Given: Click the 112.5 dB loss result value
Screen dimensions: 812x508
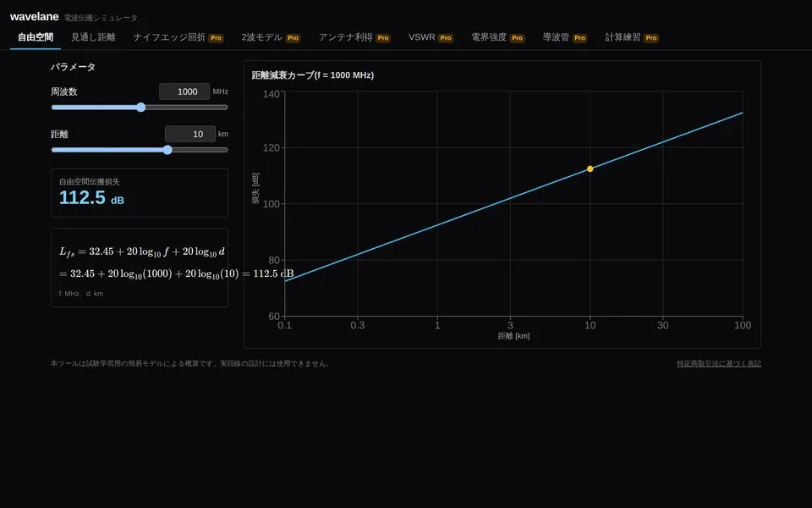Looking at the screenshot, I should pos(91,197).
